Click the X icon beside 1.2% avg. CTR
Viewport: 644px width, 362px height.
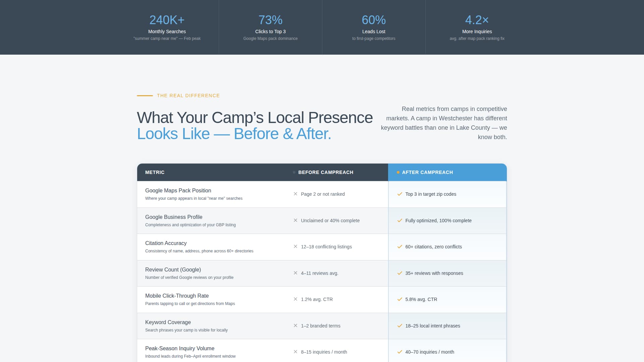pos(296,299)
